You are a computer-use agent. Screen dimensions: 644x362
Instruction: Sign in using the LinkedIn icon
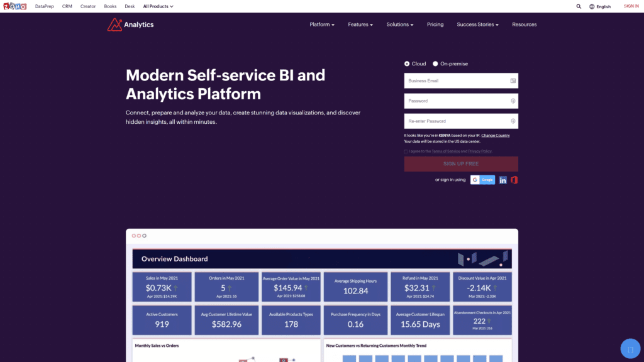click(502, 180)
